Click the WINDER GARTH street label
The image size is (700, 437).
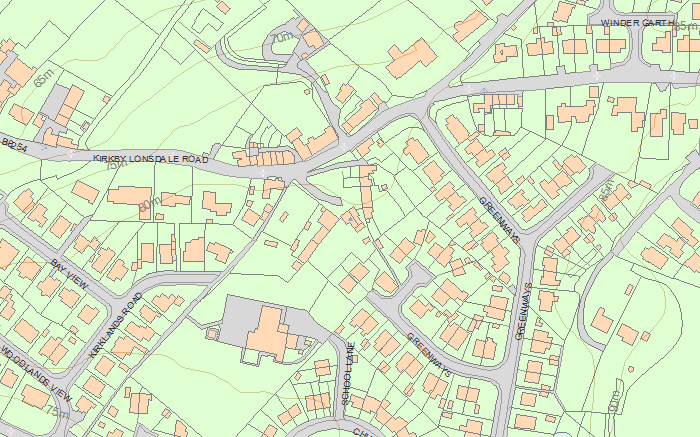point(637,23)
